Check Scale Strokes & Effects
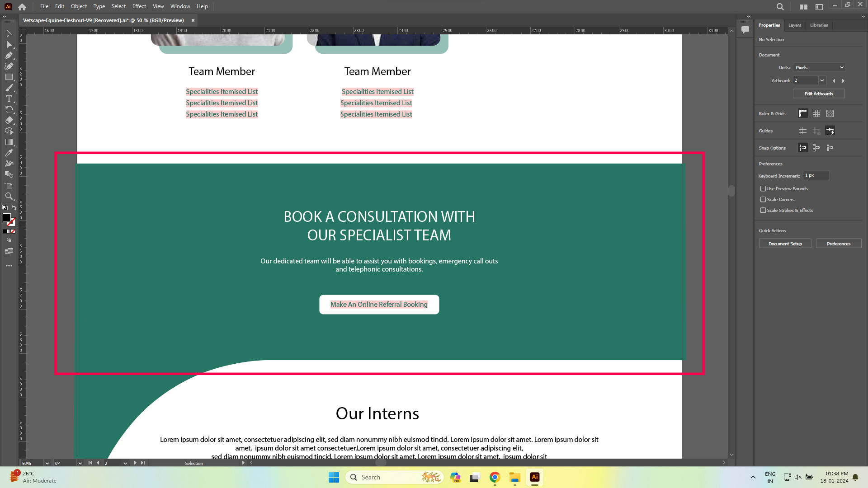Viewport: 868px width, 488px height. (x=763, y=210)
